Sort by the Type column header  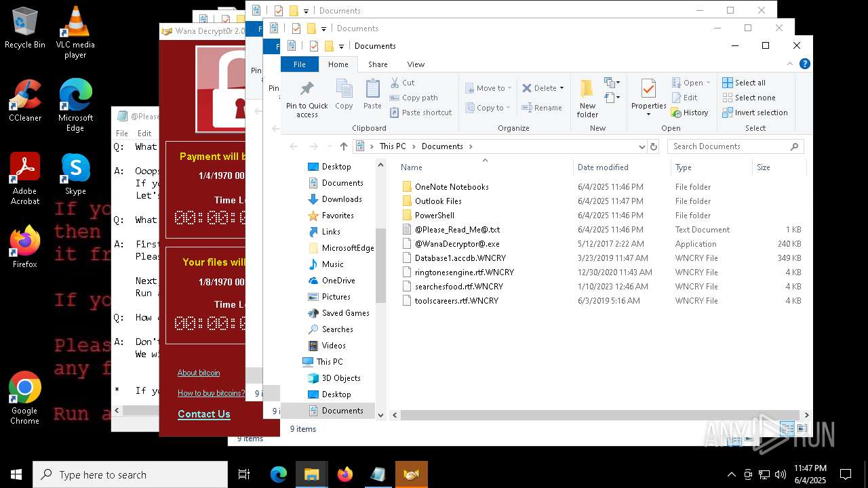[683, 167]
